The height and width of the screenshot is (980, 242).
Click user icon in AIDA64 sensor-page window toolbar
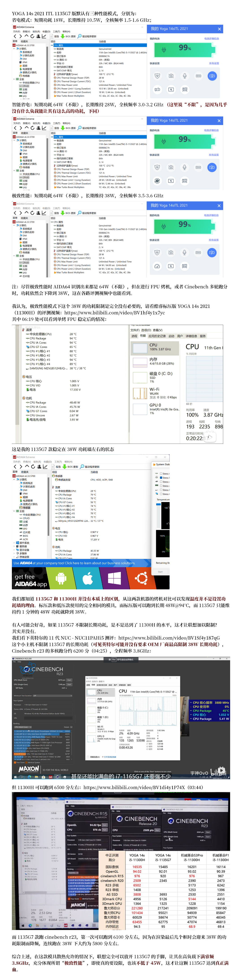point(39,466)
